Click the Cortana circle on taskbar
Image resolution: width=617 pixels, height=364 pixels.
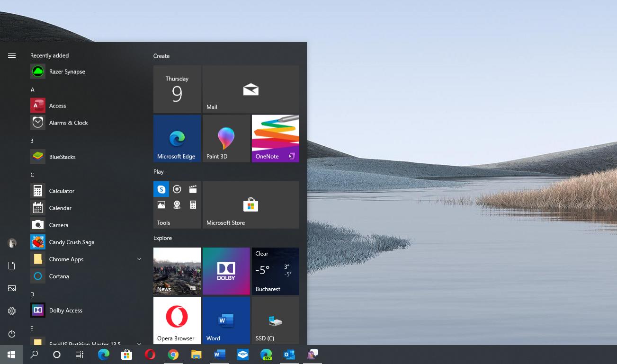click(57, 355)
